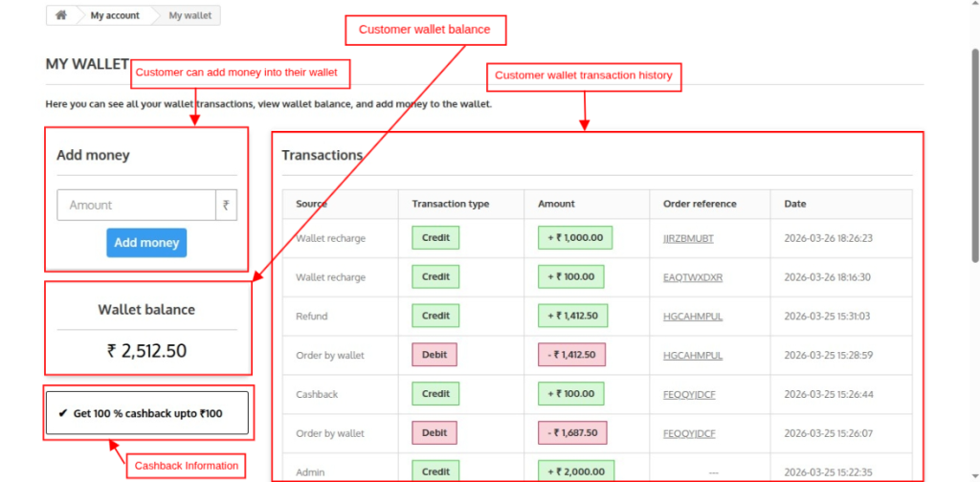
Task: Click the scrollbar up arrow
Action: (x=973, y=6)
